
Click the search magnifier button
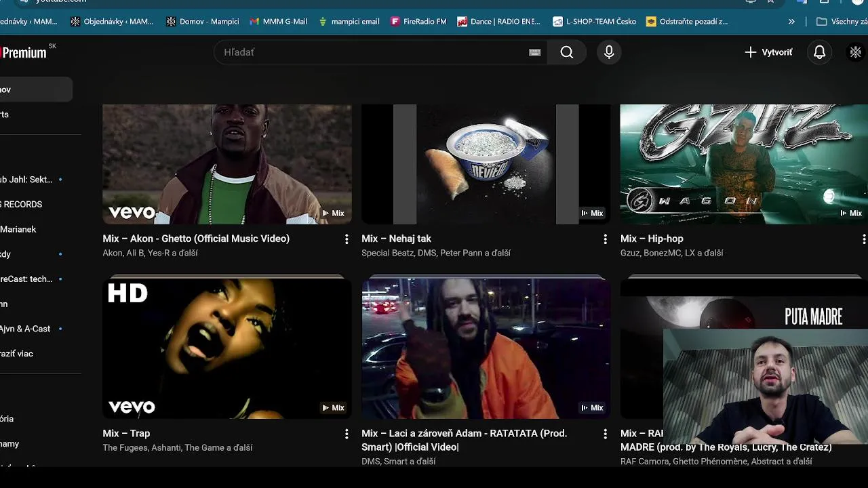[567, 52]
